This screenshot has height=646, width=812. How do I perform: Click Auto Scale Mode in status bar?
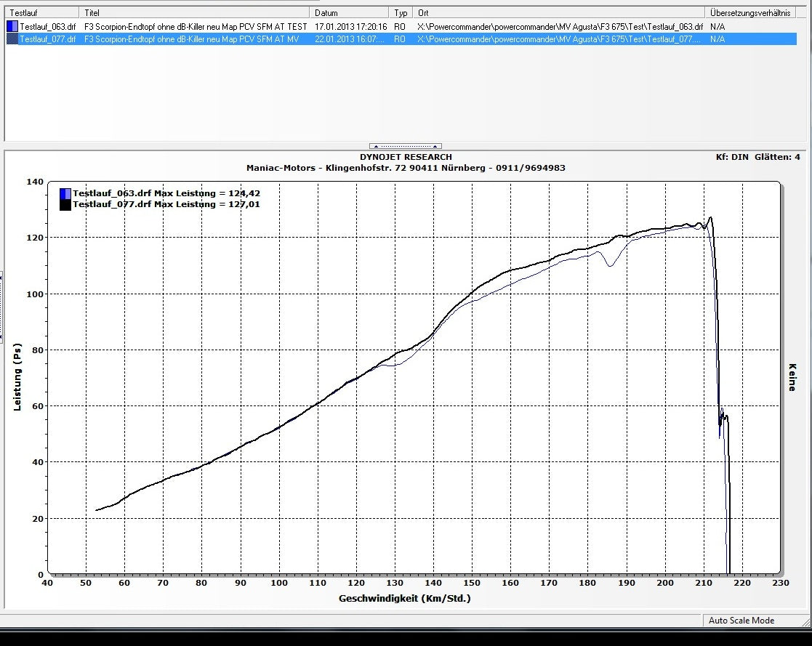[x=741, y=620]
